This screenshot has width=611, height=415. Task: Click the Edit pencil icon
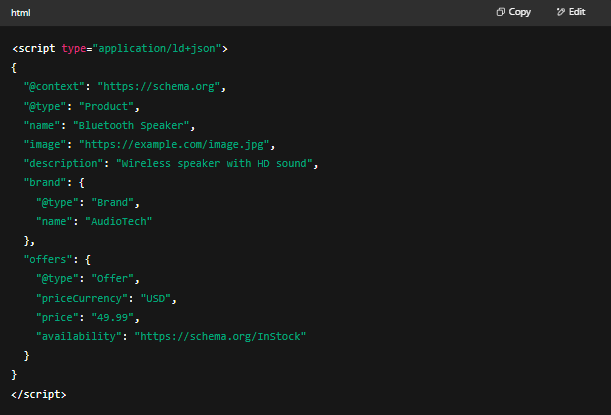point(560,12)
